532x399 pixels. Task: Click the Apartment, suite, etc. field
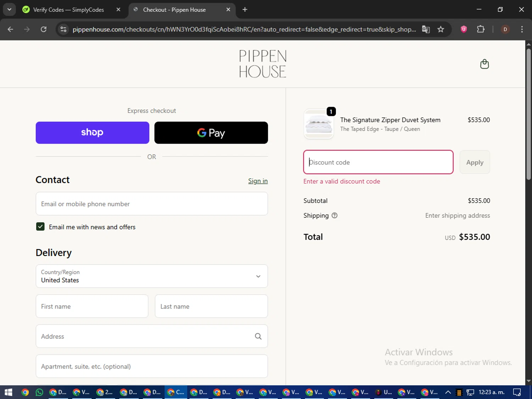tap(152, 366)
